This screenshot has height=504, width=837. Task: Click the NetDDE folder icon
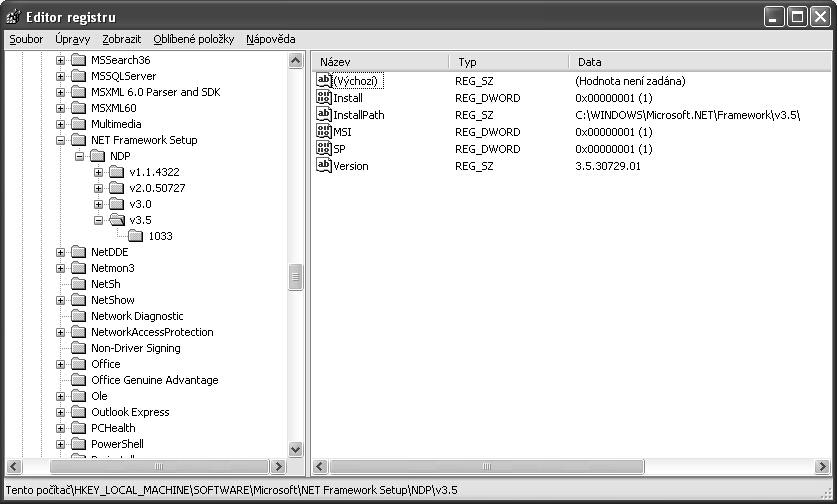78,252
